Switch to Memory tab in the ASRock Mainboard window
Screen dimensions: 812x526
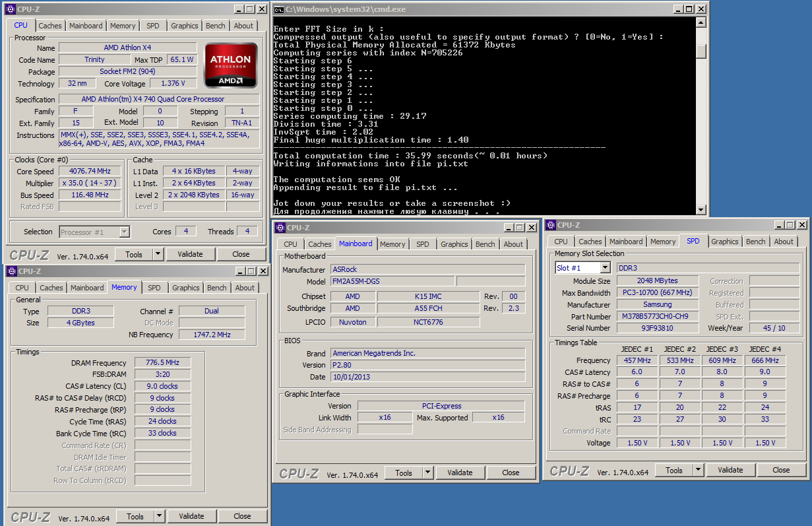point(392,244)
